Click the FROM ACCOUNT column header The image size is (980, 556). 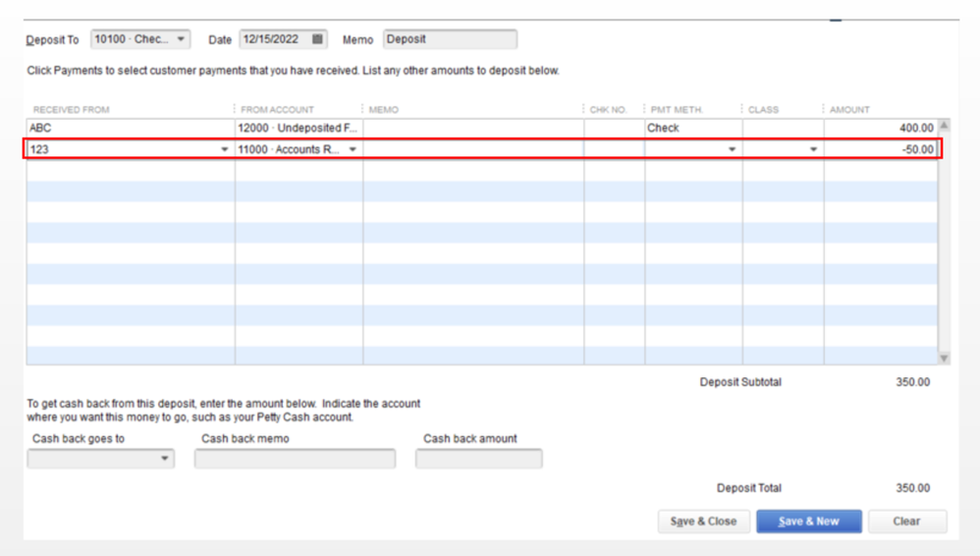[x=278, y=109]
